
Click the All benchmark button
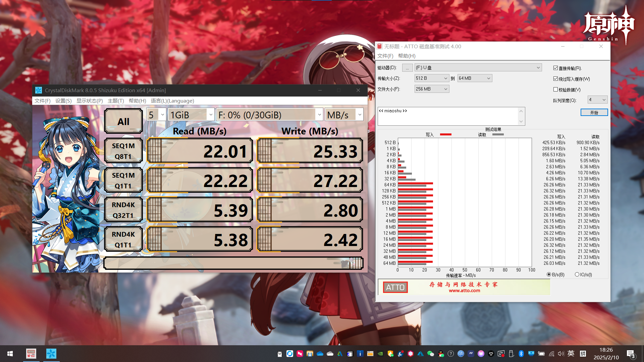(123, 121)
